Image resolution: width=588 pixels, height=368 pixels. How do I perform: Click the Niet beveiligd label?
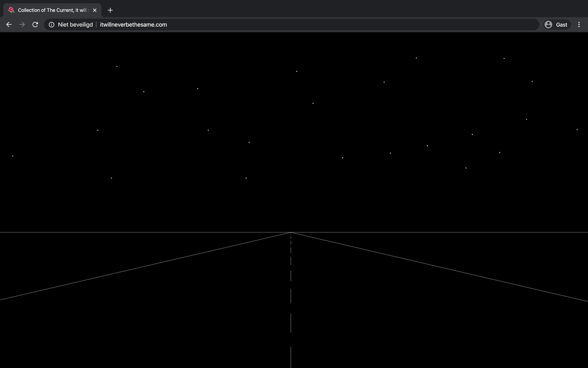point(75,24)
